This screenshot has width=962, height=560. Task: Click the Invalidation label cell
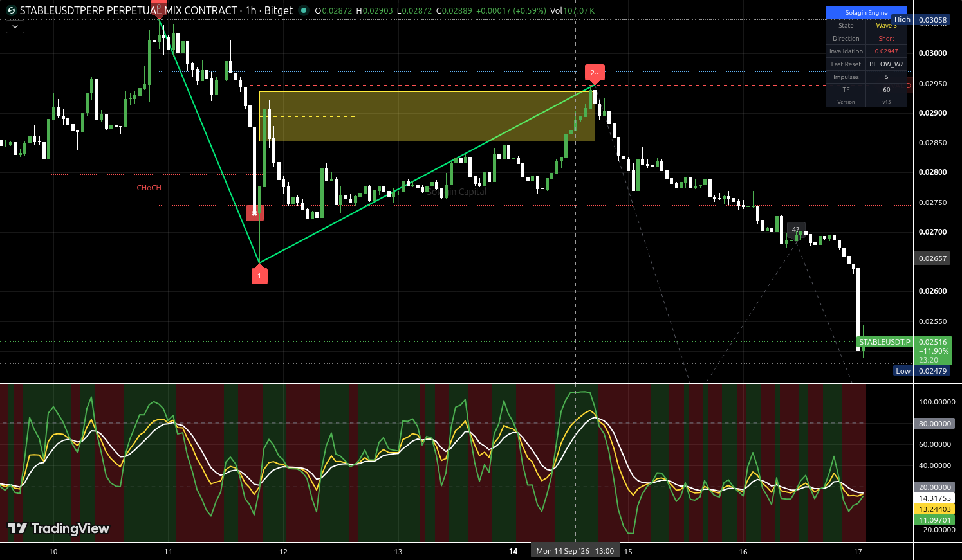846,51
